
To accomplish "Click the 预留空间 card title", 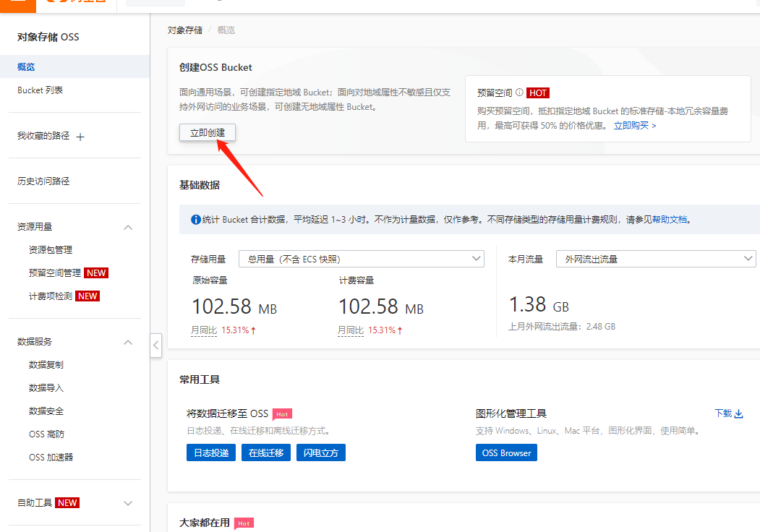I will (x=495, y=93).
